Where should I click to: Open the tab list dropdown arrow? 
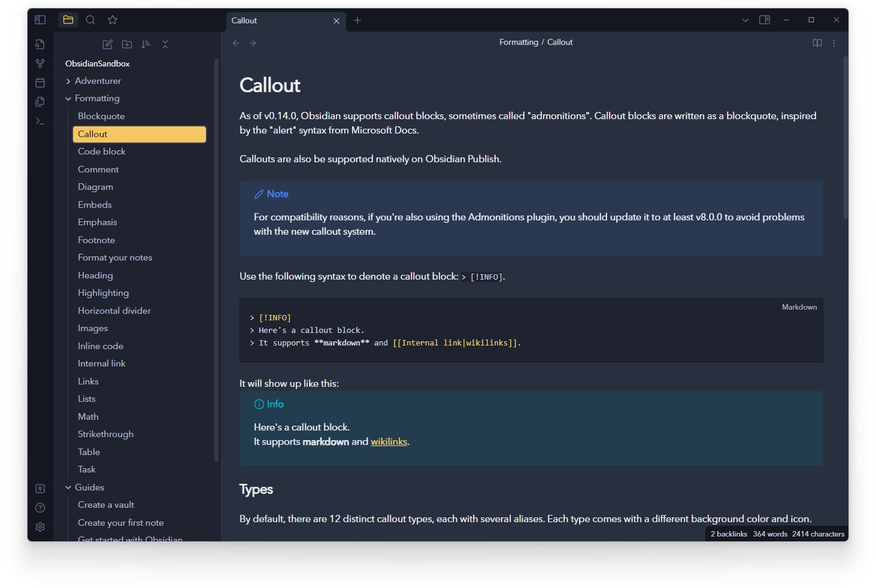[x=745, y=20]
